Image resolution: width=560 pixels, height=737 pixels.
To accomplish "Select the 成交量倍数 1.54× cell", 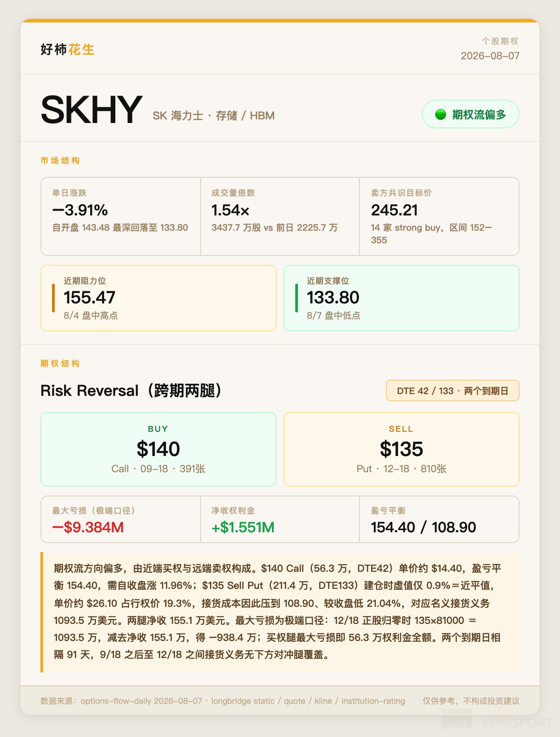I will tap(280, 216).
